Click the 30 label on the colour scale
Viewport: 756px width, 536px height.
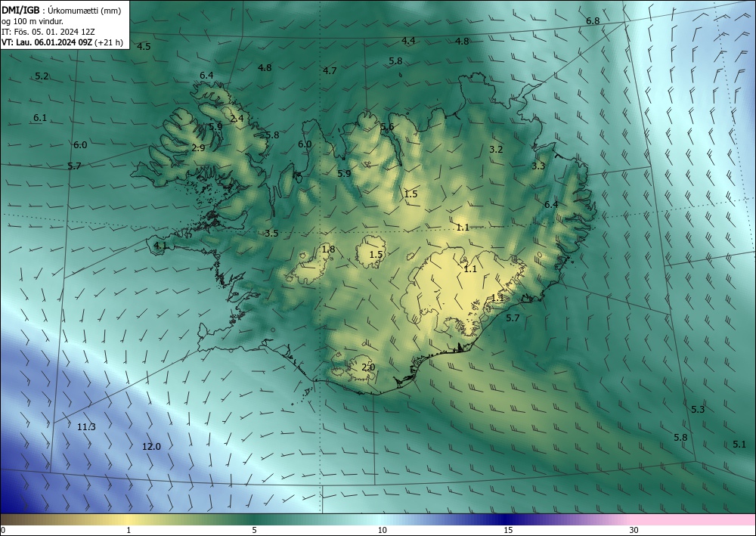pos(634,530)
